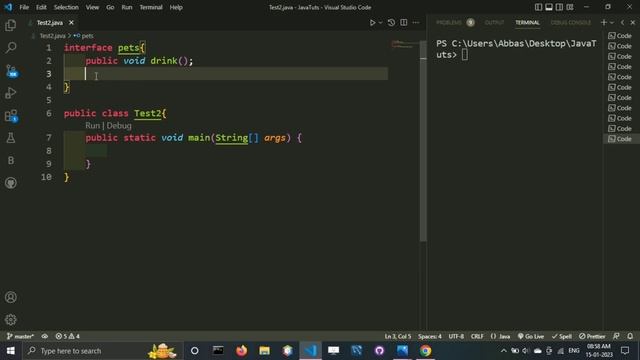Open the customize layout button
The image size is (640, 360).
coord(570,7)
